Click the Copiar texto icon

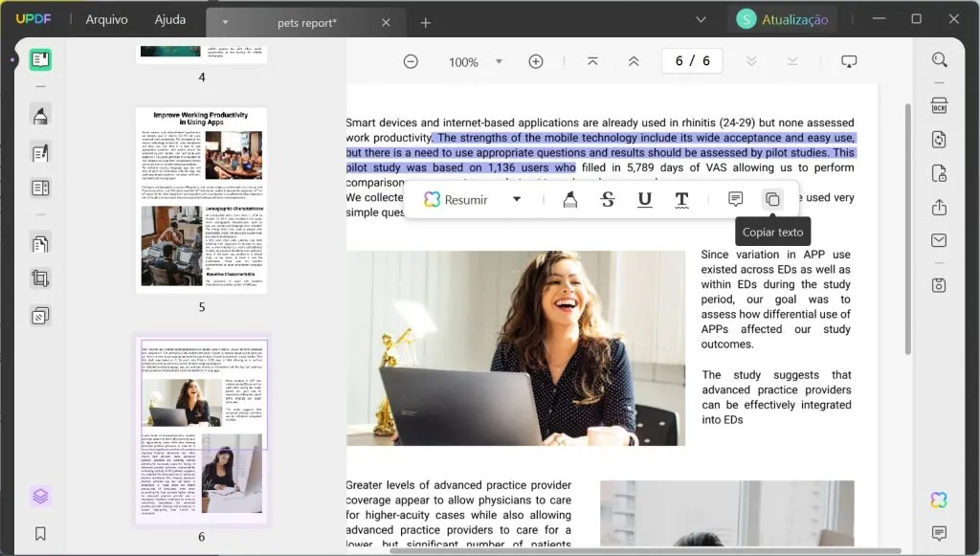pos(772,198)
